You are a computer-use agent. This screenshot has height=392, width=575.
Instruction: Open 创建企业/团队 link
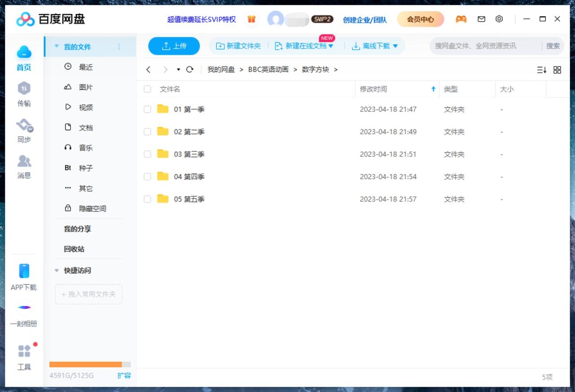[x=365, y=20]
